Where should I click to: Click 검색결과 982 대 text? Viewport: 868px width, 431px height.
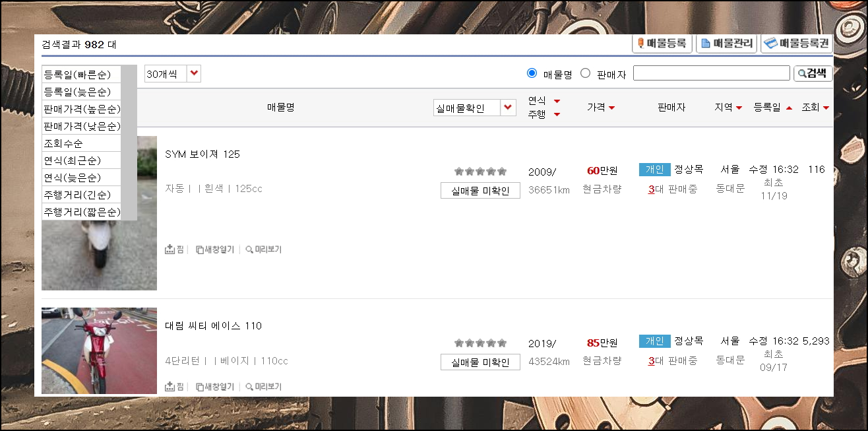79,45
